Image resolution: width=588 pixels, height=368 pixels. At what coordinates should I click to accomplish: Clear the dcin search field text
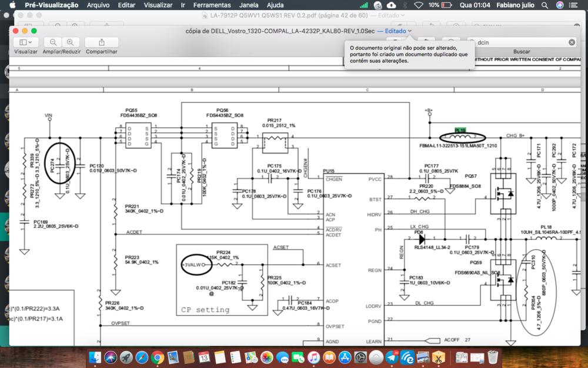(x=572, y=42)
